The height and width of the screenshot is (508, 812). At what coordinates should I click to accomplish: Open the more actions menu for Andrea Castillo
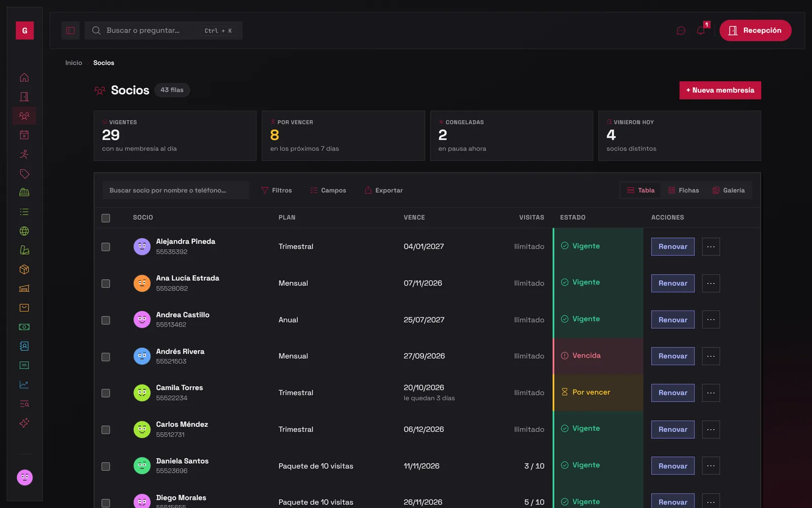710,320
